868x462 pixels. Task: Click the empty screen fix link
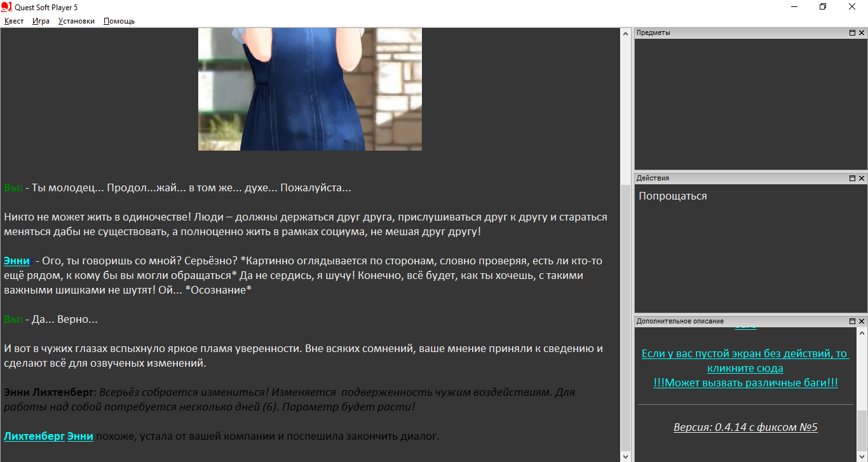tap(745, 361)
